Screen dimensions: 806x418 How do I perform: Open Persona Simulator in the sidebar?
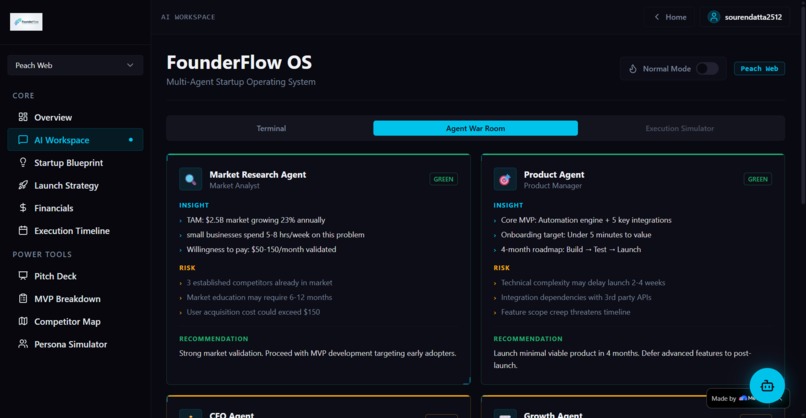[75, 343]
